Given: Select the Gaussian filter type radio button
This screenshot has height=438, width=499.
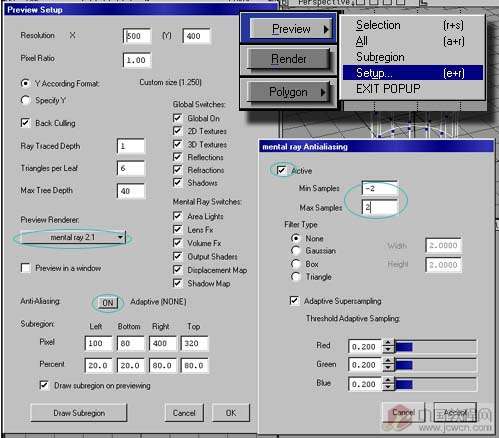Looking at the screenshot, I should 295,251.
